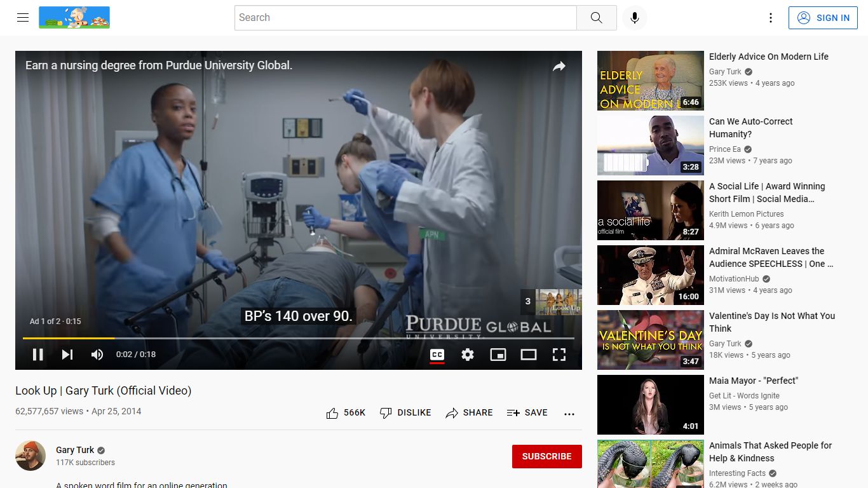Toggle theater mode view
This screenshot has width=868, height=488.
[529, 355]
